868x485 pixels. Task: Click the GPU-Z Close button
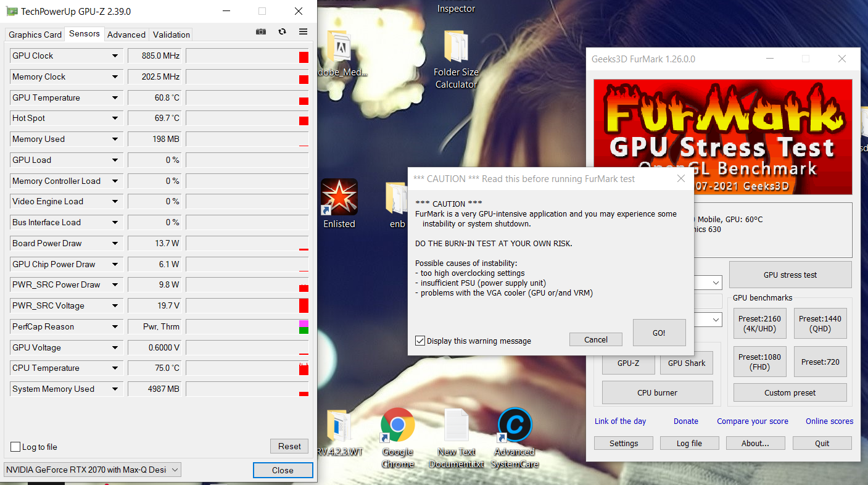coord(283,470)
